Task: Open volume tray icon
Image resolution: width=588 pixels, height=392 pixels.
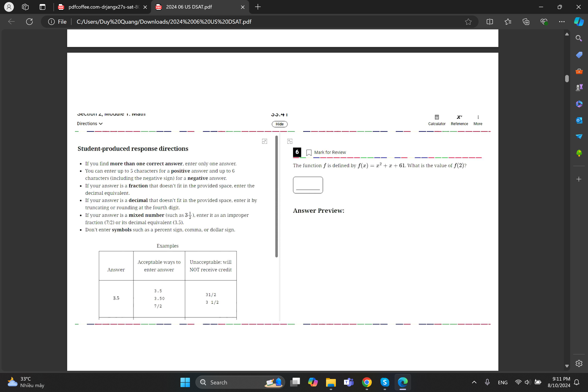Action: coord(528,382)
